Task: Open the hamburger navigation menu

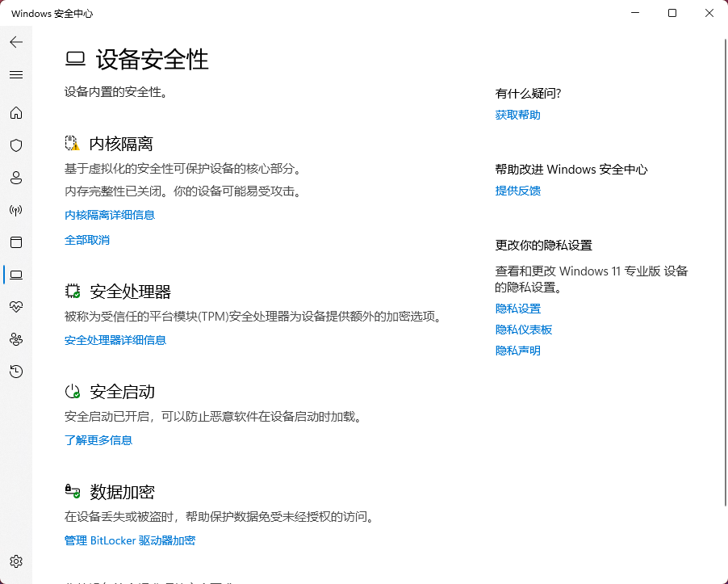Action: 16,75
